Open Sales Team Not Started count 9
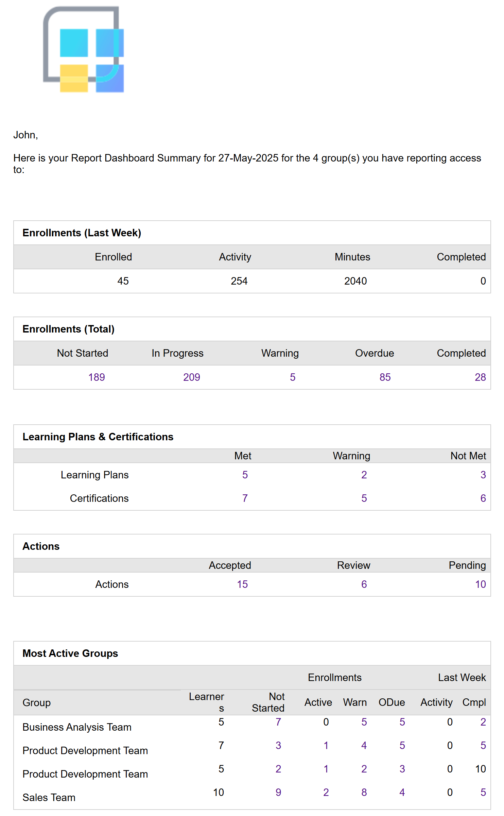 point(278,792)
